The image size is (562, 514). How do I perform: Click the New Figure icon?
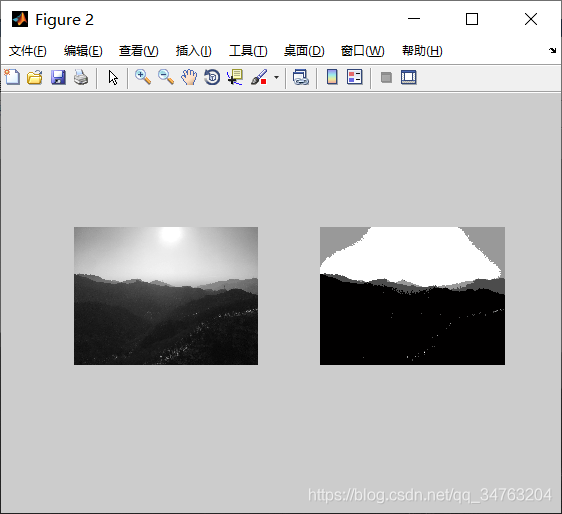[12, 77]
